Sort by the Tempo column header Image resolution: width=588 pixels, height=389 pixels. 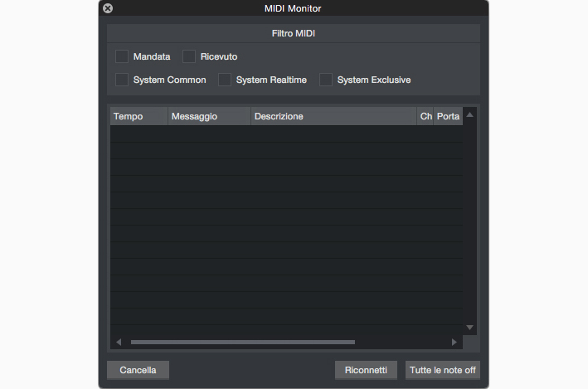pos(138,117)
